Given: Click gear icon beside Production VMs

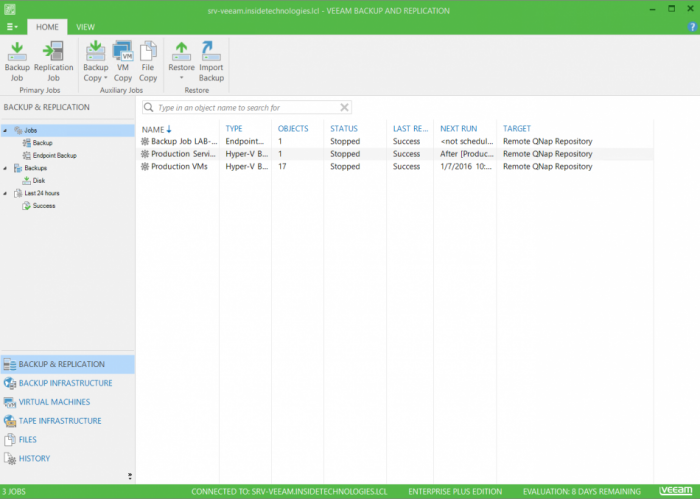Looking at the screenshot, I should click(145, 166).
